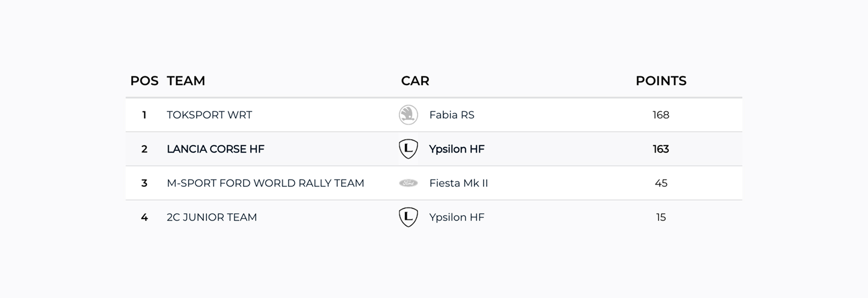Click the Fiesta Mk II car label
This screenshot has width=868, height=298.
coord(458,183)
